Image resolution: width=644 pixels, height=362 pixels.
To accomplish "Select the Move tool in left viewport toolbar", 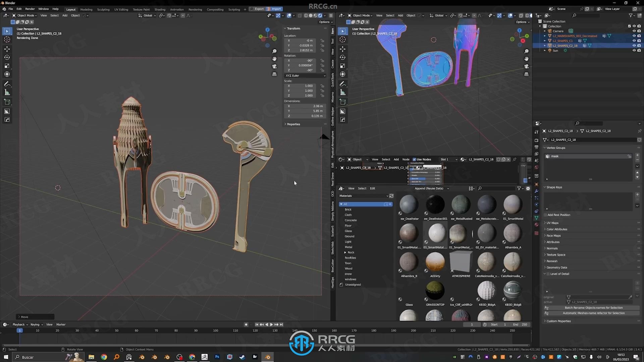I will (7, 49).
